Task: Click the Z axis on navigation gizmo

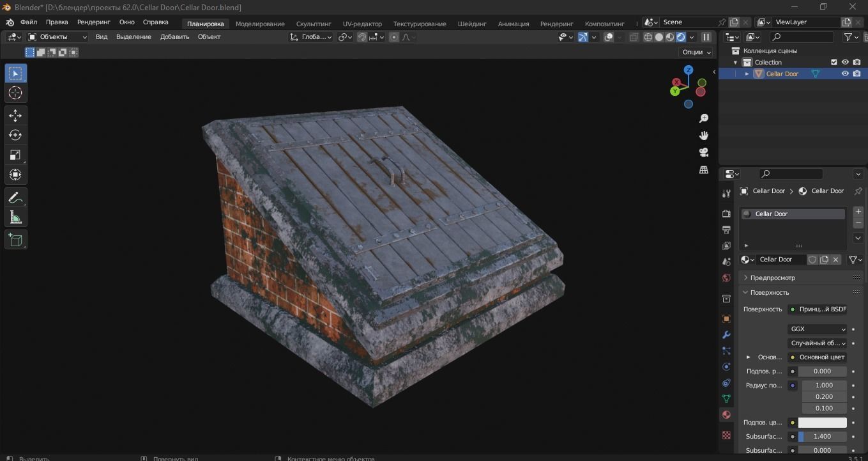Action: coord(688,70)
